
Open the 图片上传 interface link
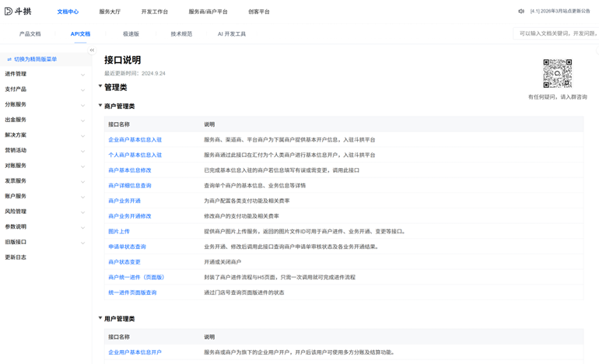point(119,232)
